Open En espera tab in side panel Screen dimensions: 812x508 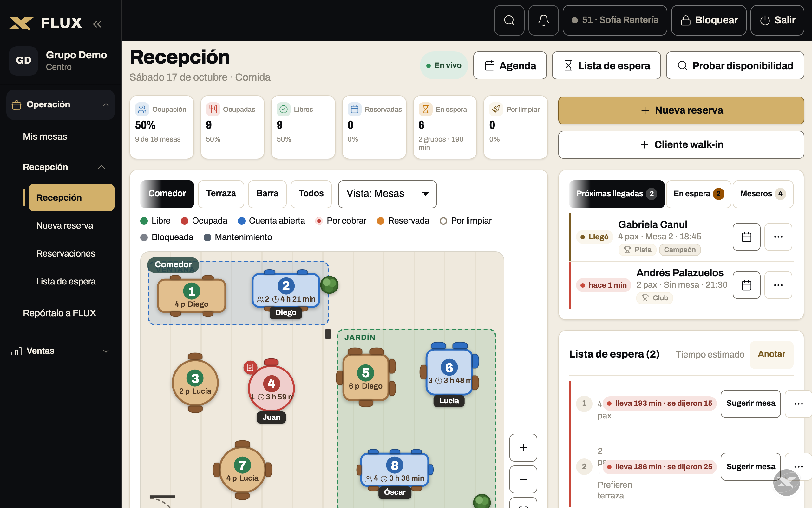coord(698,194)
